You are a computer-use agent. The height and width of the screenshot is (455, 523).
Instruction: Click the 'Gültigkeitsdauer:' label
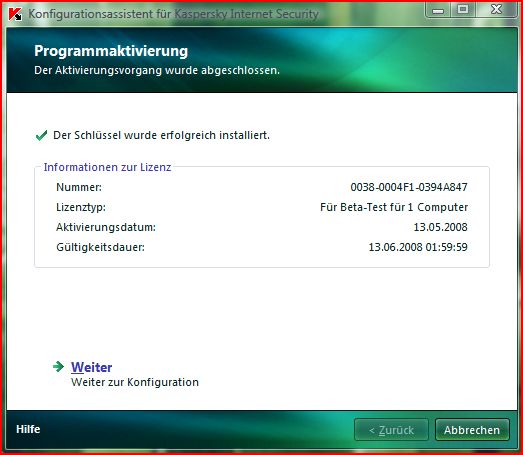point(100,247)
